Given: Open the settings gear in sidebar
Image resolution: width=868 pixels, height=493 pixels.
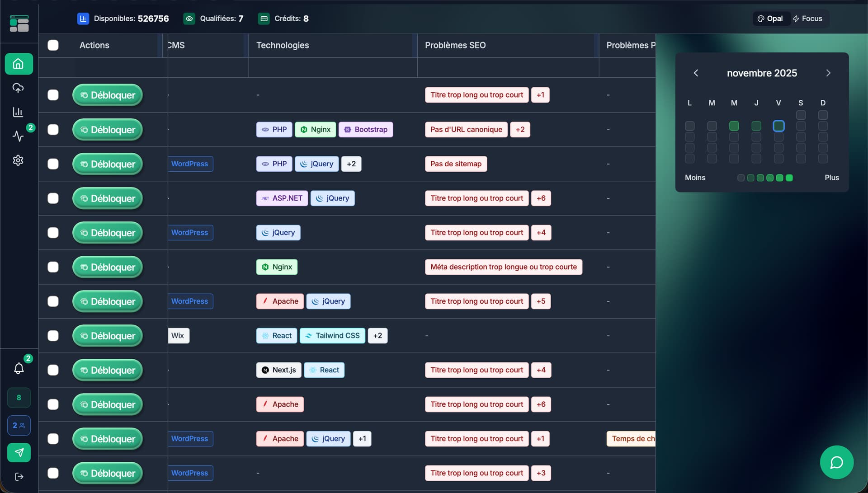Looking at the screenshot, I should click(18, 160).
